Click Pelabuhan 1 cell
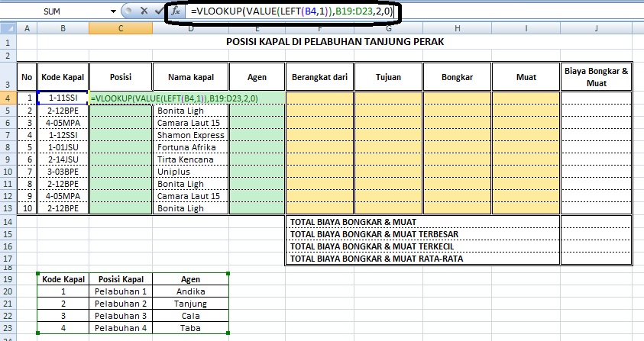 tap(121, 291)
